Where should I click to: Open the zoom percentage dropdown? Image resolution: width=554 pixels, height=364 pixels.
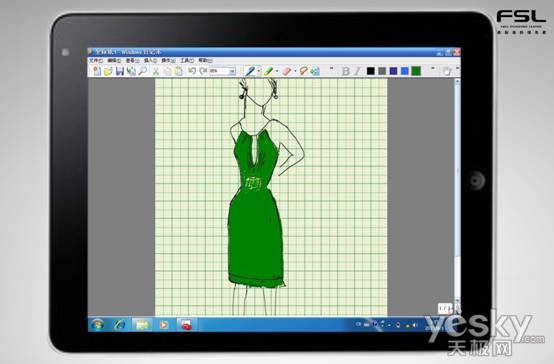[232, 71]
